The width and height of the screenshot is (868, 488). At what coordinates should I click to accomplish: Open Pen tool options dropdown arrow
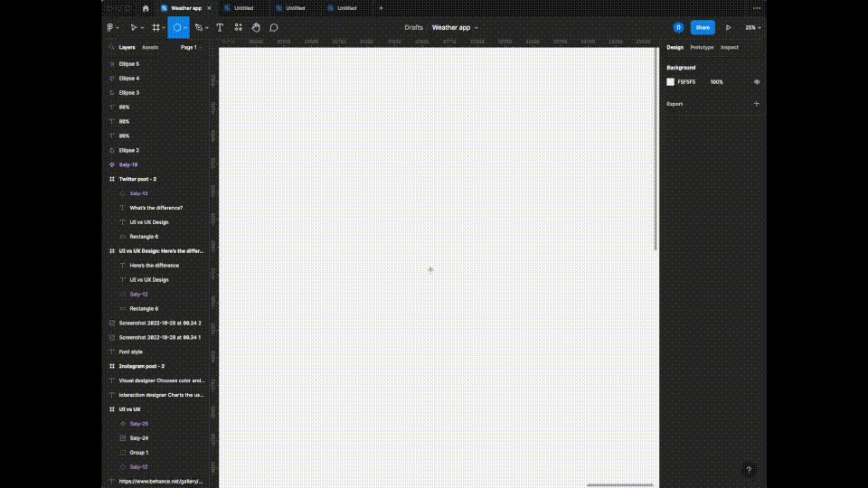(207, 28)
